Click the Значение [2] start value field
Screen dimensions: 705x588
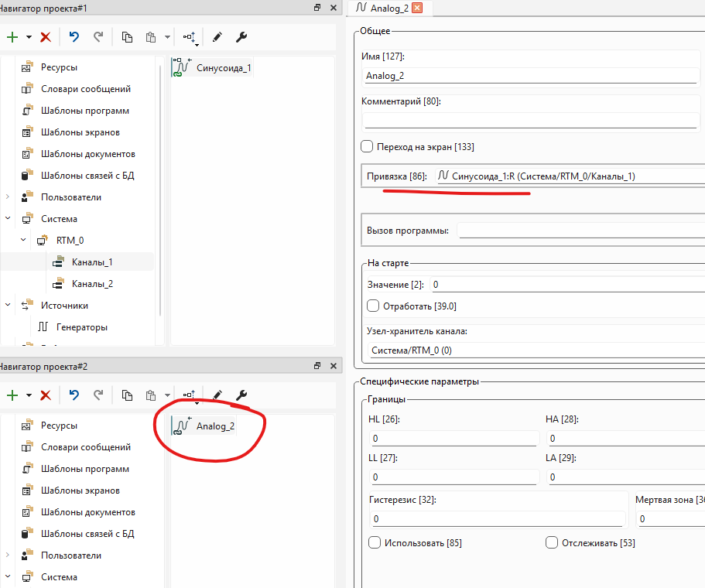tap(567, 285)
